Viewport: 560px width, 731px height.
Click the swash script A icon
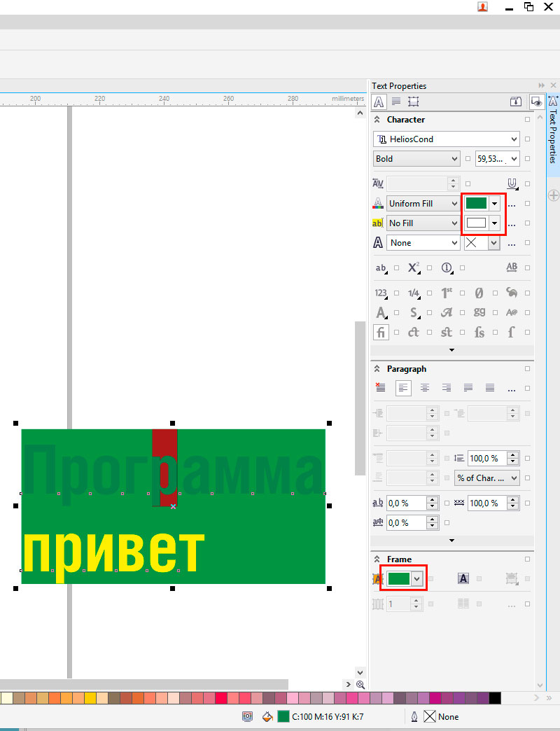[447, 312]
